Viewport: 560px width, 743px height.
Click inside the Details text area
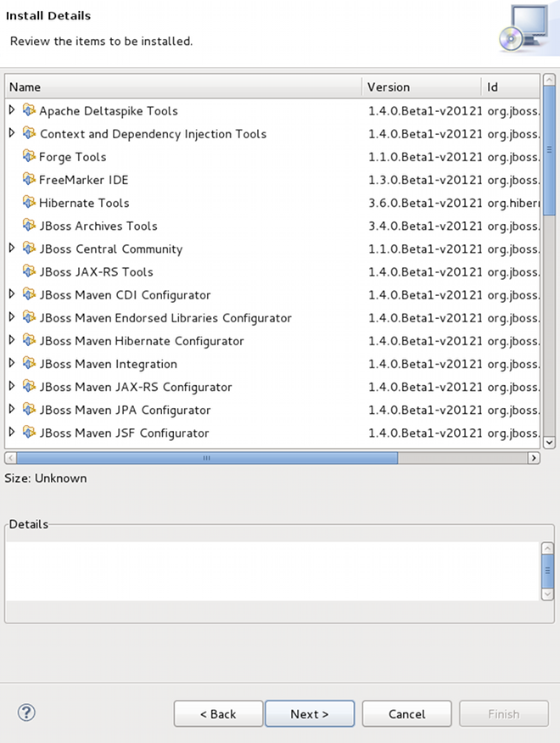point(272,571)
